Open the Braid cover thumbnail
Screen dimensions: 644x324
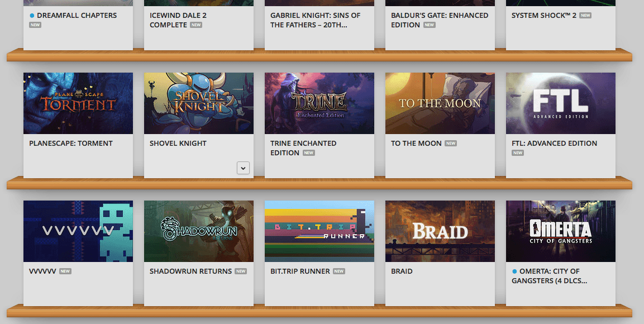pos(440,231)
